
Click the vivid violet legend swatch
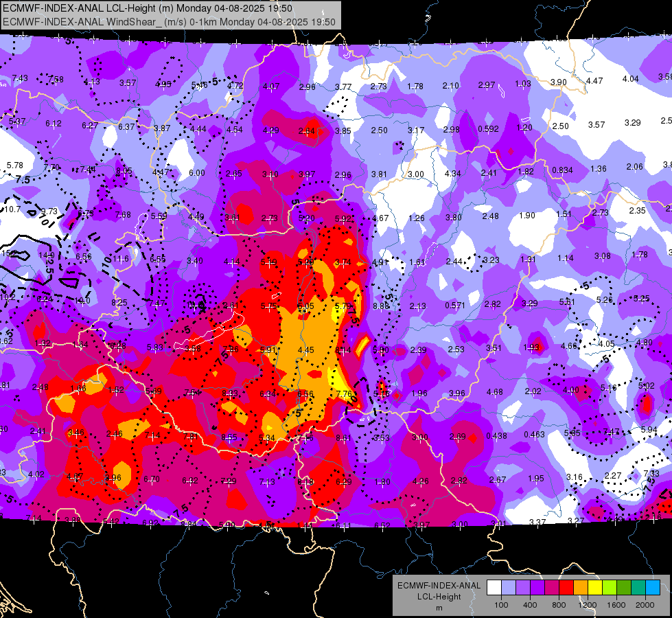(x=537, y=588)
